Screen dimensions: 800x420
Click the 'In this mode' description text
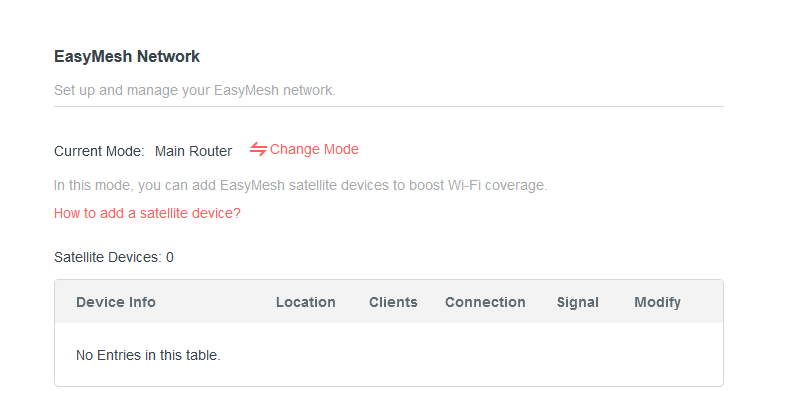[300, 185]
